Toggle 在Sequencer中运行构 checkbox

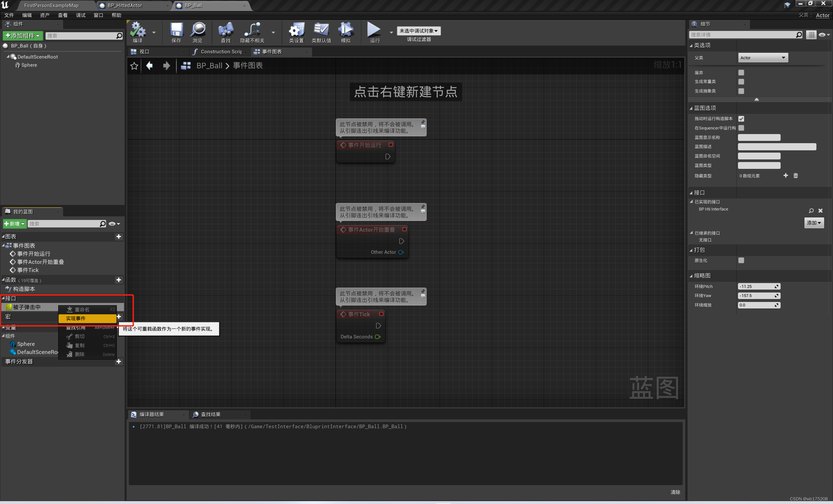tap(741, 128)
